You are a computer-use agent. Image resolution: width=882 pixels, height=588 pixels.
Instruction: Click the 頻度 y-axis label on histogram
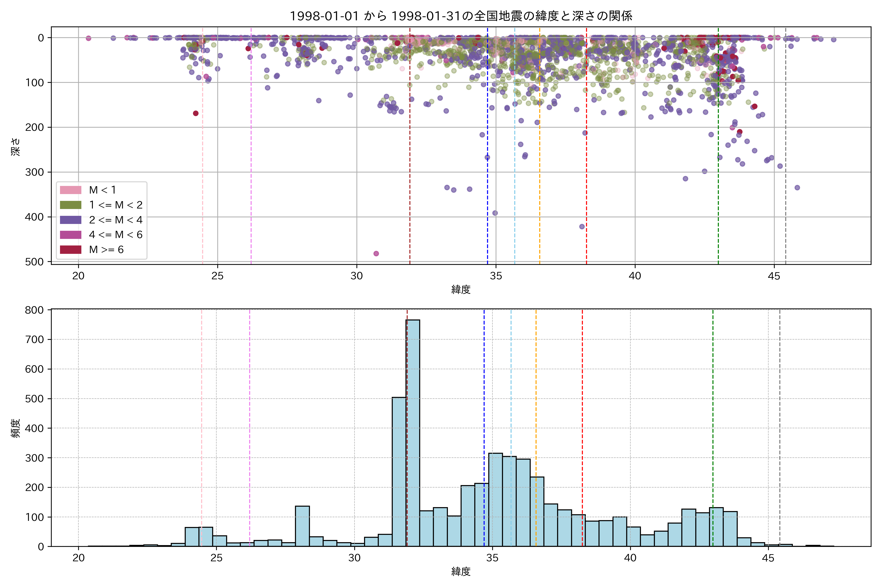(x=15, y=428)
